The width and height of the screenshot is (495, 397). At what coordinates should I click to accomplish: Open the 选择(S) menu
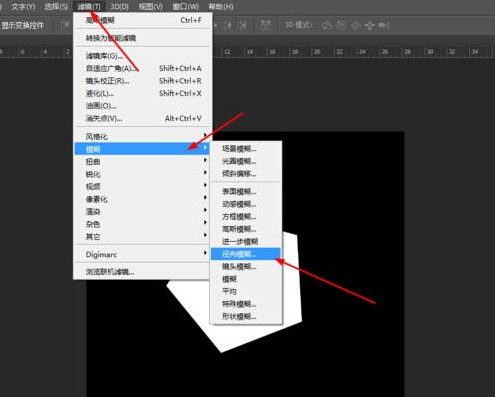pos(56,7)
